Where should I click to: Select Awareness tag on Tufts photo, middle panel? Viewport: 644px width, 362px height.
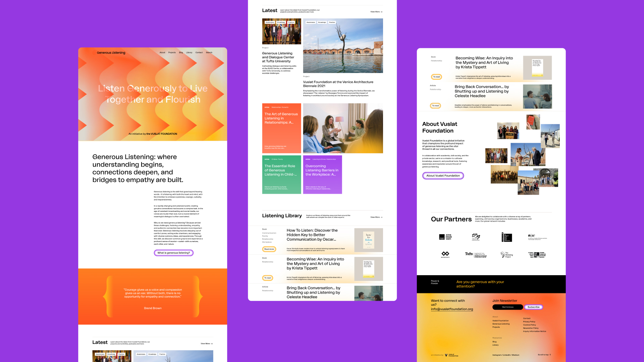tap(270, 22)
